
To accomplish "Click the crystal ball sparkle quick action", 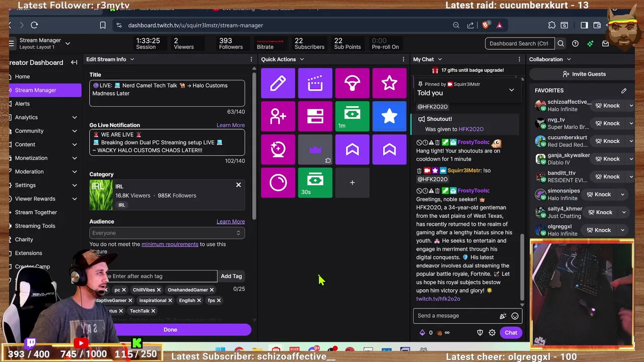I will point(278,149).
